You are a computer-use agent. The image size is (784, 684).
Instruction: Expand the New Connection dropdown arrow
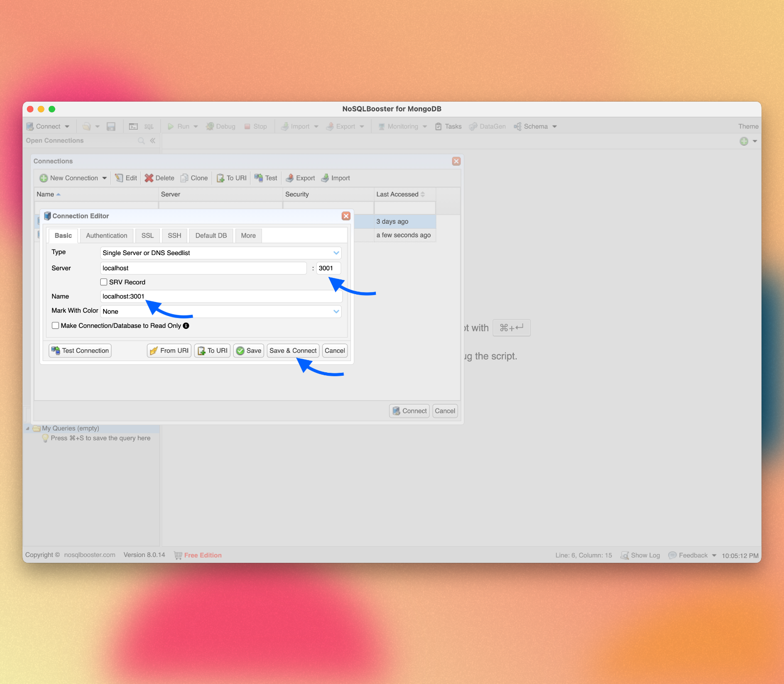(104, 178)
